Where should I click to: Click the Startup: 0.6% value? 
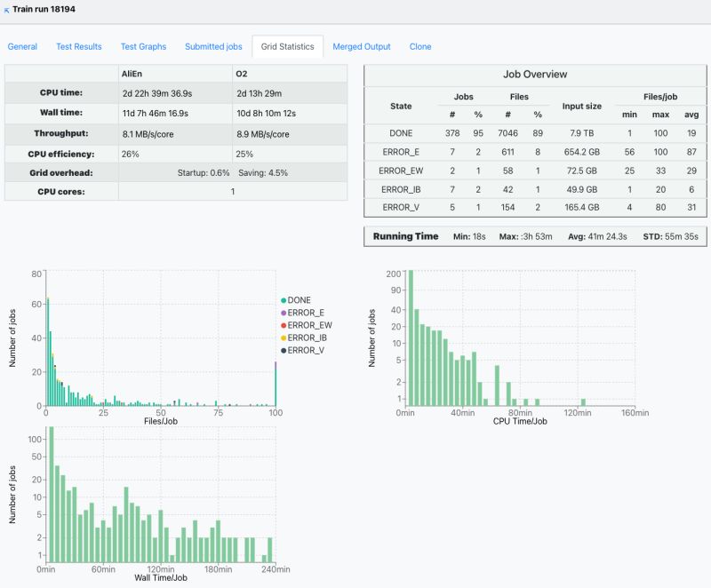tap(204, 173)
